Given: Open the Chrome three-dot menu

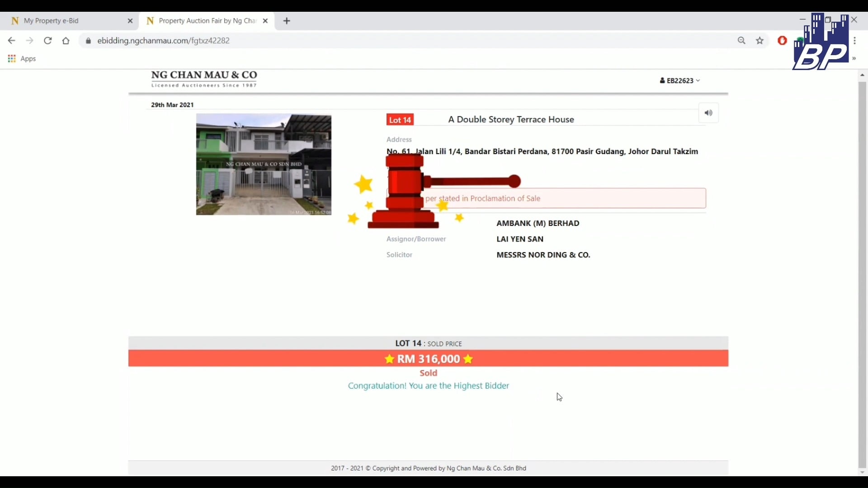Looking at the screenshot, I should [854, 41].
